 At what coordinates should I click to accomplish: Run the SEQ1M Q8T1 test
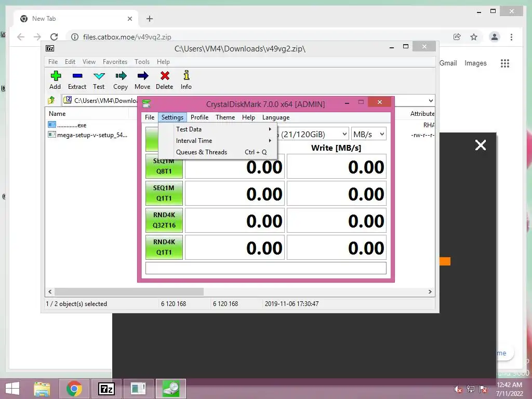pyautogui.click(x=164, y=166)
